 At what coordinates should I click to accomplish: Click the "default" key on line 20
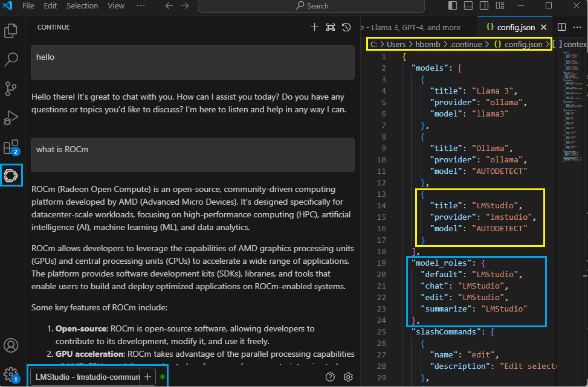(441, 274)
